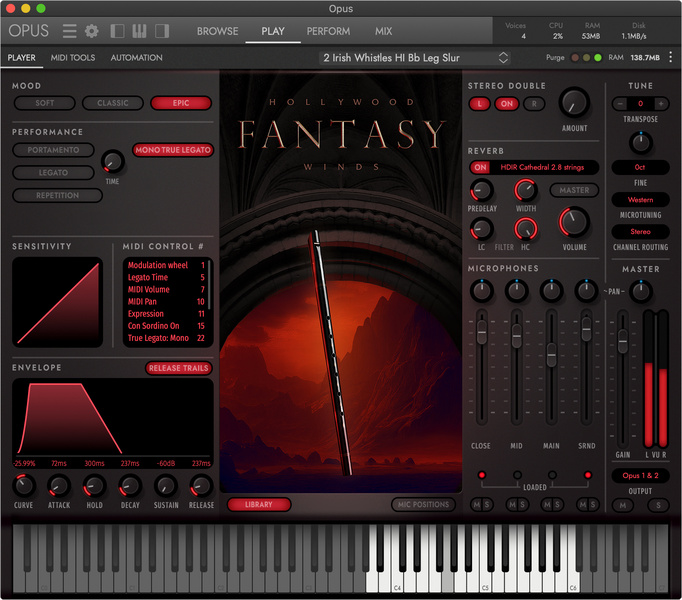Click the green Purge indicator dot

click(x=598, y=57)
